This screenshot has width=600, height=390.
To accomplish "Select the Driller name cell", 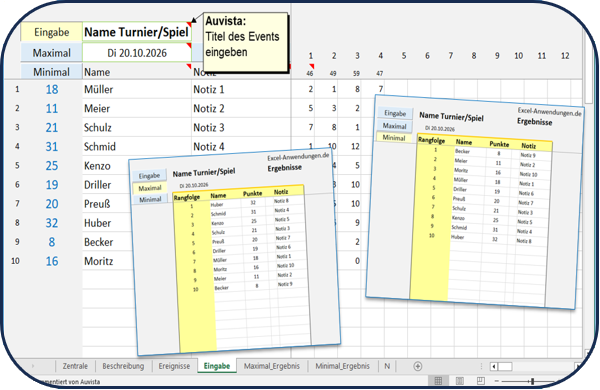I will (106, 185).
